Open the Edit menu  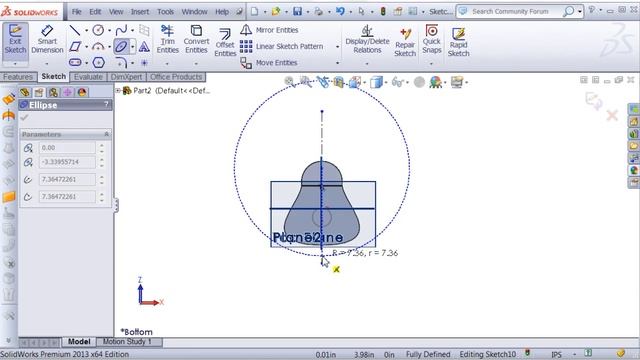click(x=95, y=12)
